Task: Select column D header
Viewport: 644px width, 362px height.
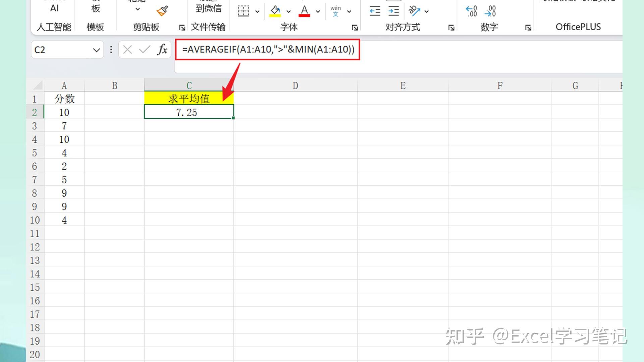Action: 295,85
